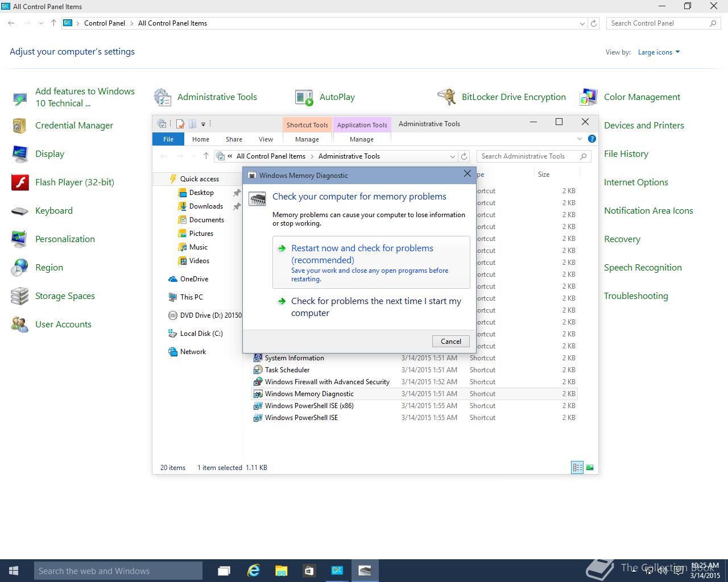Choose Restart now and check for problems
Image resolution: width=728 pixels, height=582 pixels.
pyautogui.click(x=371, y=263)
